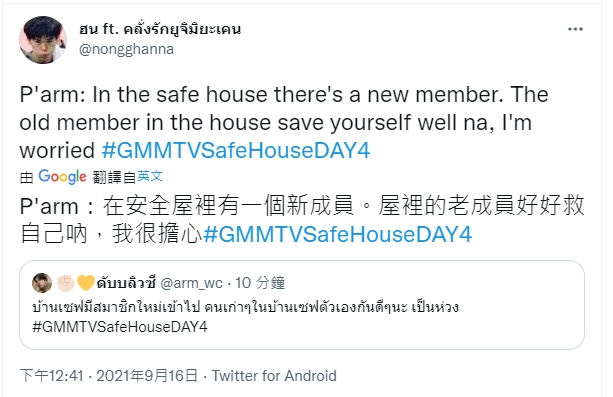Image resolution: width=613 pixels, height=397 pixels.
Task: Open the @arm_wc handle in the quoted tweet
Action: [x=192, y=283]
